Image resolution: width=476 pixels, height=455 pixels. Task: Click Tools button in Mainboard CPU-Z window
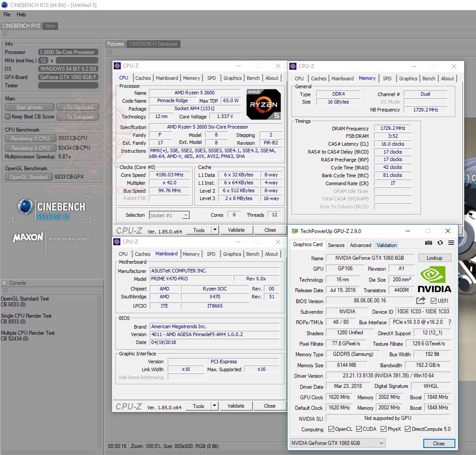[x=198, y=406]
